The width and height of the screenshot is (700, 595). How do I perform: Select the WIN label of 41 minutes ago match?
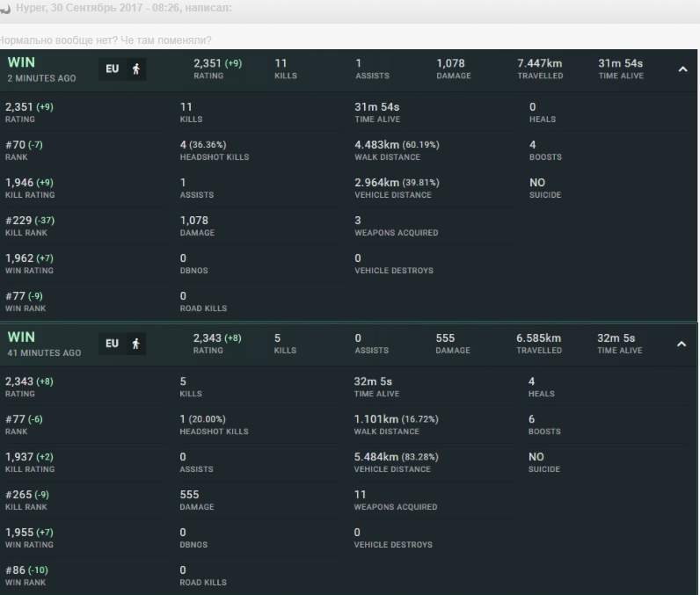tap(21, 337)
